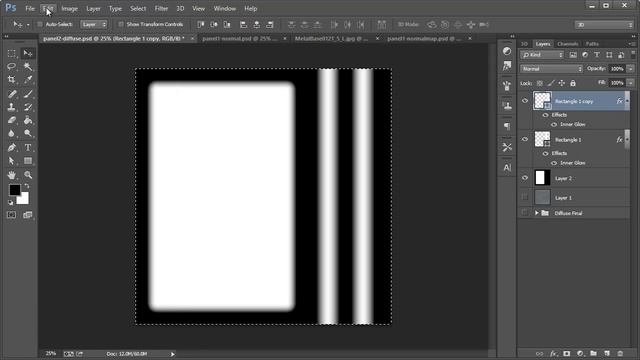
Task: Switch to the Paths tab
Action: pos(592,44)
